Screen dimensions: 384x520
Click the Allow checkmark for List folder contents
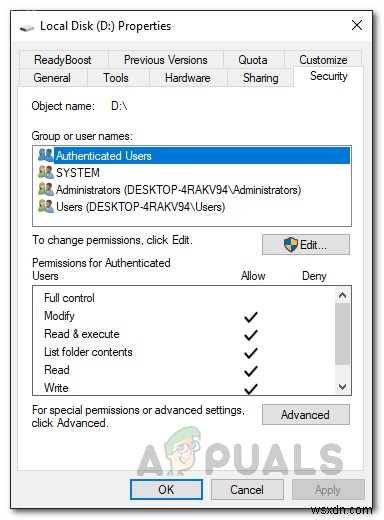pyautogui.click(x=251, y=353)
